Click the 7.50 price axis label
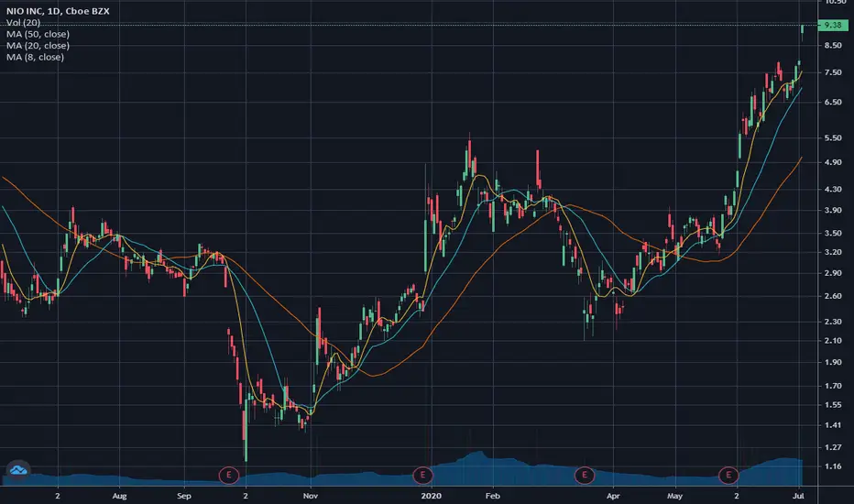854x504 pixels. pyautogui.click(x=833, y=72)
